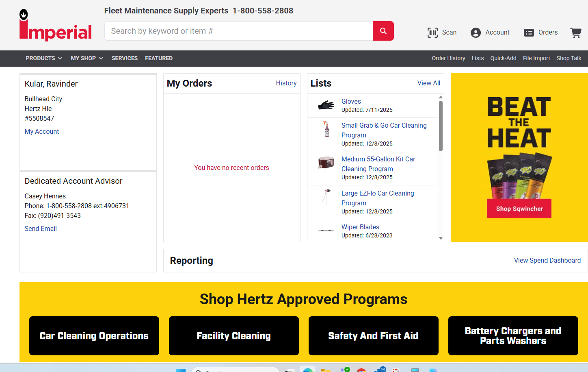Click the Large EZFlo program thumbnail image

[326, 196]
